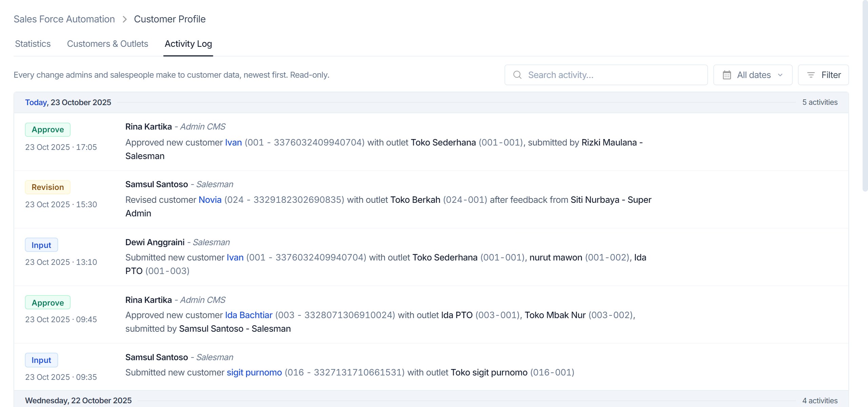
Task: Click 'Samsul Santoso' in Revision entry
Action: click(x=157, y=184)
